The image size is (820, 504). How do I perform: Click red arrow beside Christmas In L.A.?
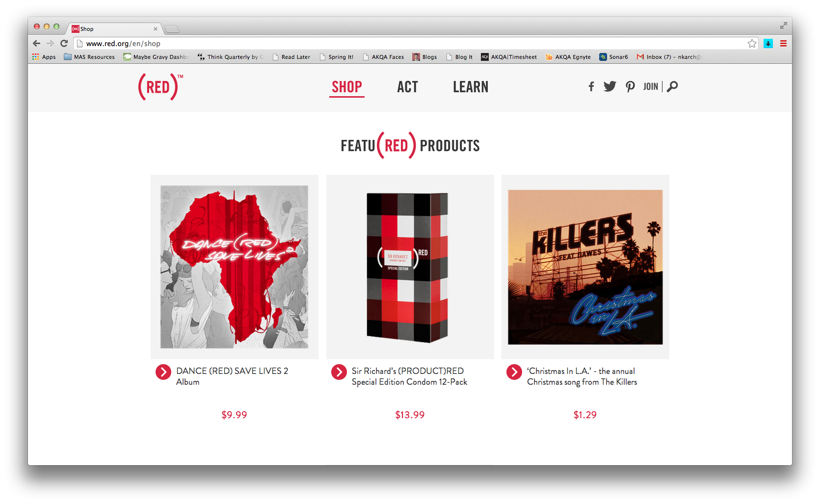514,372
